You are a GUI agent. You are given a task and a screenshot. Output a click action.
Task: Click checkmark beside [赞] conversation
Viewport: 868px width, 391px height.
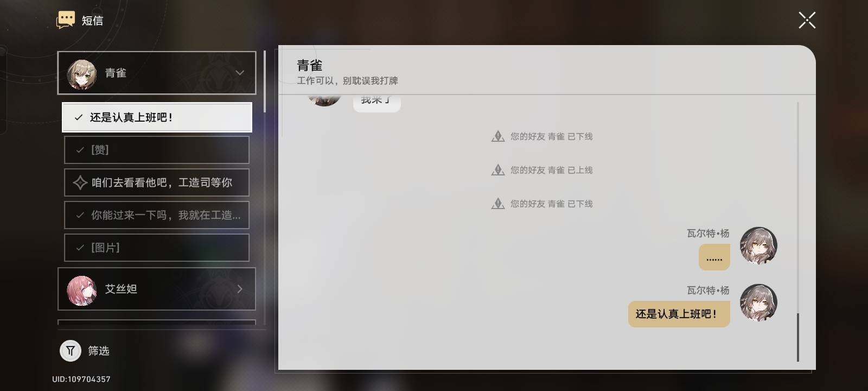(80, 150)
